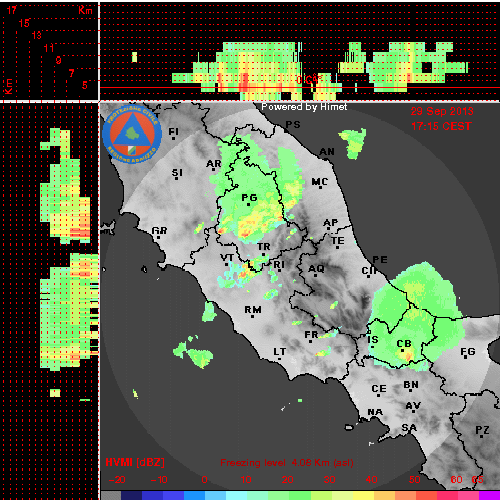The image size is (500, 500).
Task: Select the '29 Sep 2013' date label
Action: (442, 111)
